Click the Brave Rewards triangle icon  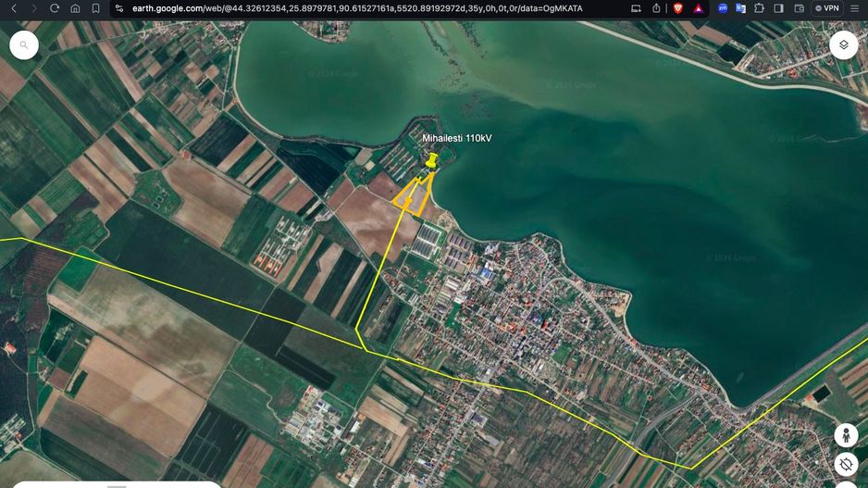(698, 8)
